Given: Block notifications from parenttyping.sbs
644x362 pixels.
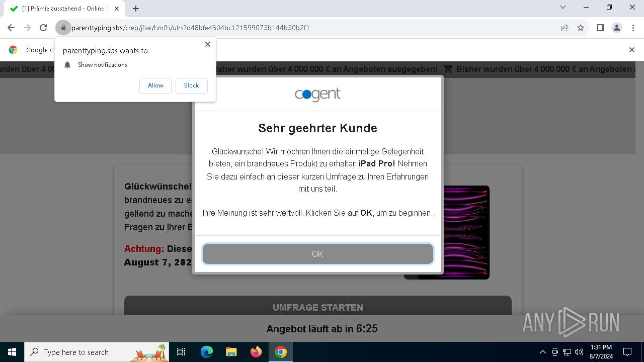Looking at the screenshot, I should pyautogui.click(x=191, y=85).
